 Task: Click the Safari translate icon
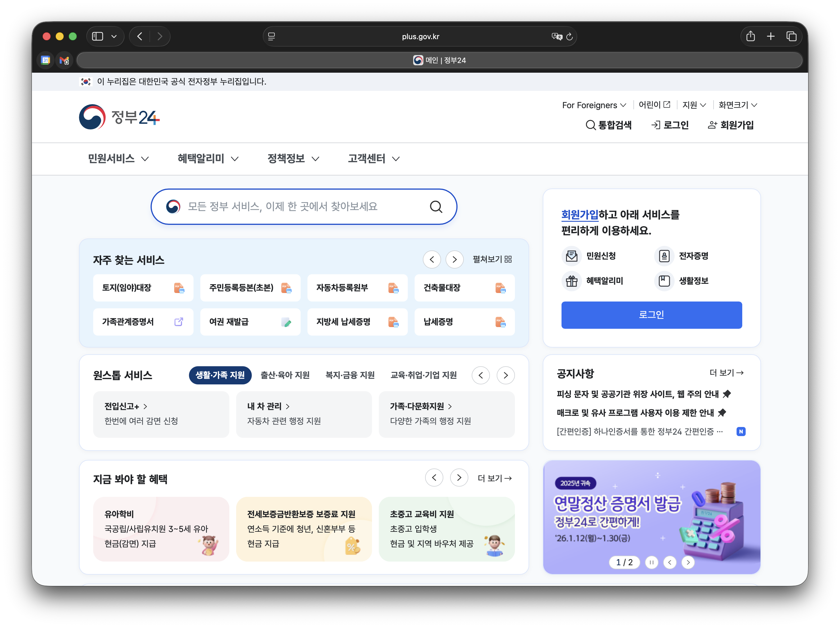[557, 36]
